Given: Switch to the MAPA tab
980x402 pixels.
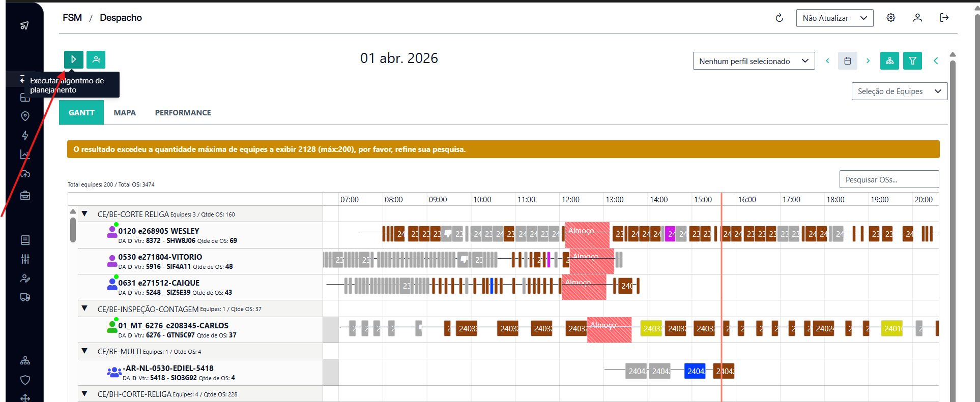Looking at the screenshot, I should 125,113.
